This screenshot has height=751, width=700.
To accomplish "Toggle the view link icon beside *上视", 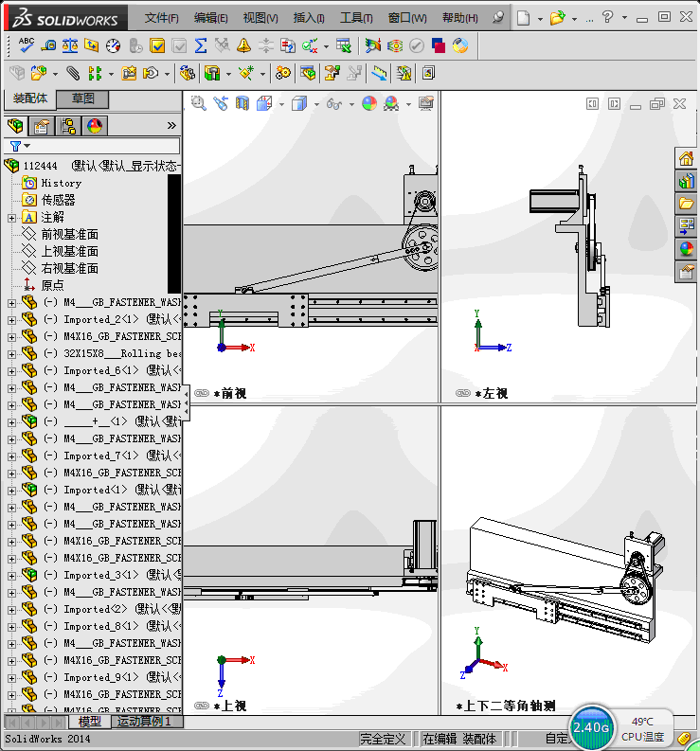I will (202, 706).
